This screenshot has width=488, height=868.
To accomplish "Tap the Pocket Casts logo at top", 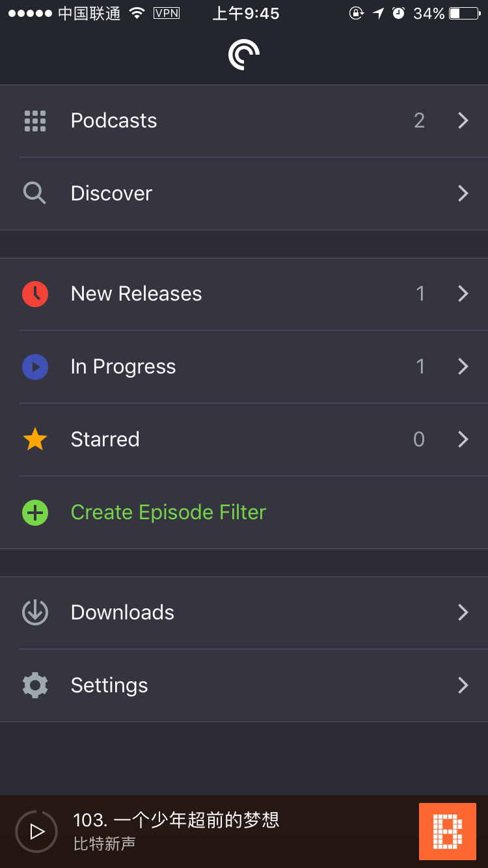I will point(244,55).
